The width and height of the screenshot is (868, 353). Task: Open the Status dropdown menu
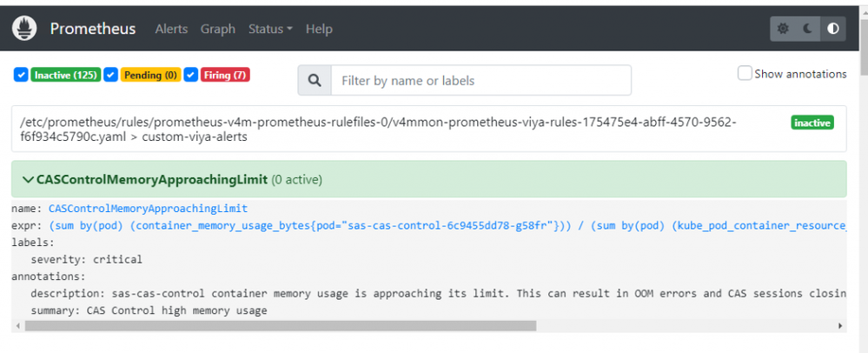point(270,29)
